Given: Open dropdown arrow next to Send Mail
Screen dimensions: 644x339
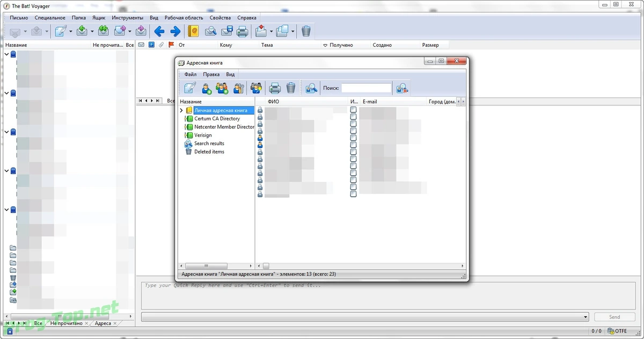Looking at the screenshot, I should (47, 31).
